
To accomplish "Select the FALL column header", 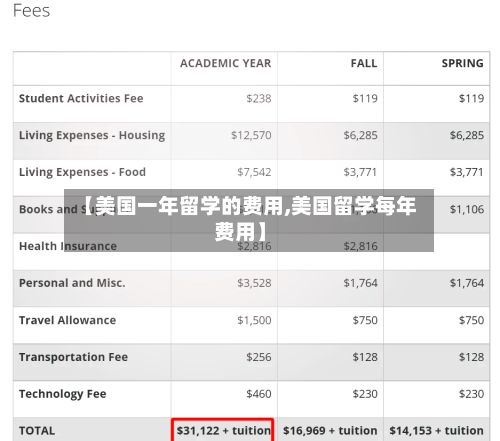I will tap(364, 63).
